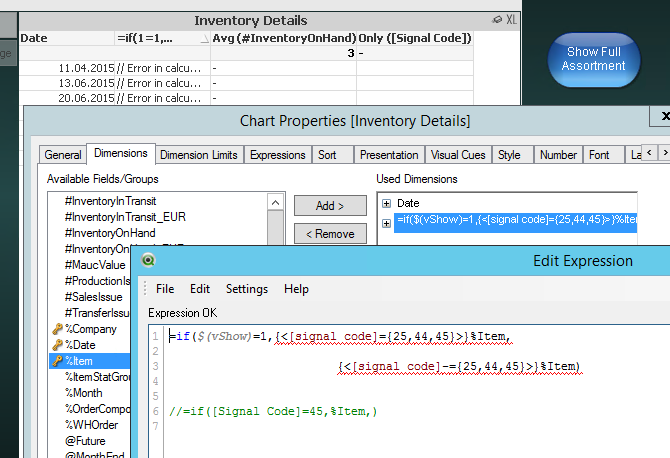Open dropdown arrow on Avg(#InventoryOnHand) column header
The height and width of the screenshot is (458, 670).
click(205, 38)
